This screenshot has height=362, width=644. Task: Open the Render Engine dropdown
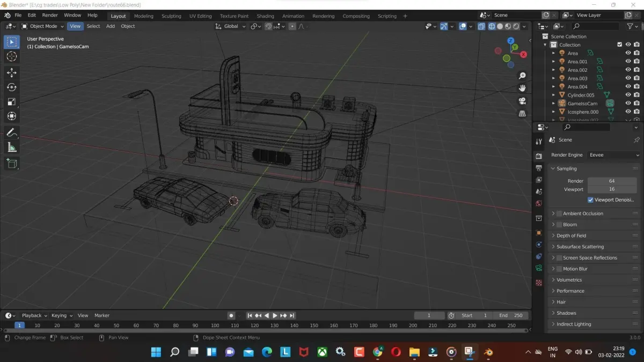pos(613,155)
